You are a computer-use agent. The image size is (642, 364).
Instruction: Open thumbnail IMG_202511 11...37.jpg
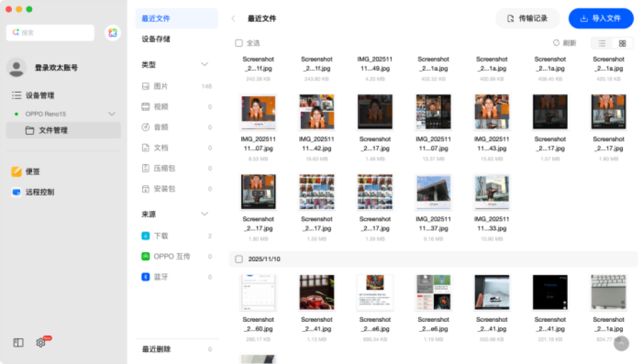point(433,192)
